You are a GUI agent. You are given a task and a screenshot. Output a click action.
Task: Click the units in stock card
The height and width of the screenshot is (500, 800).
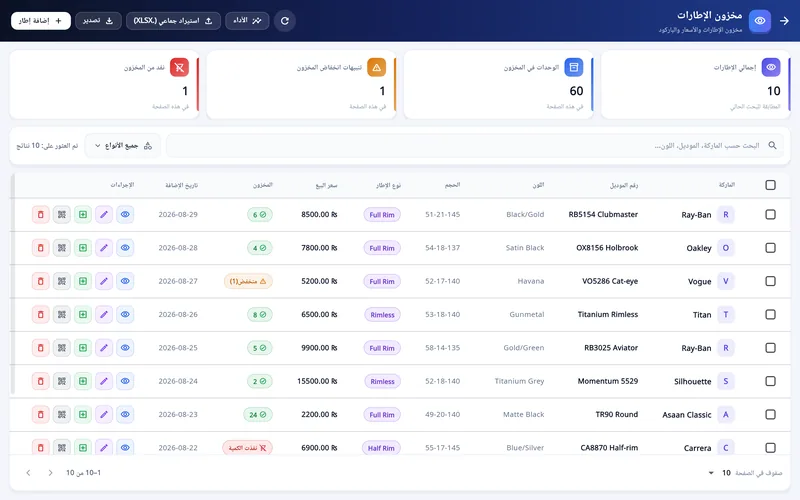(x=498, y=85)
